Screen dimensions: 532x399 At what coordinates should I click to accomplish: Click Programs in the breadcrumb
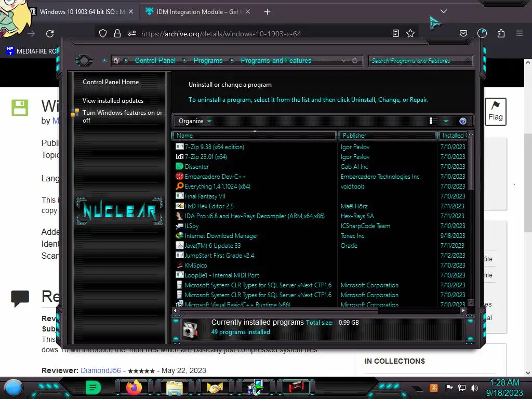coord(208,60)
